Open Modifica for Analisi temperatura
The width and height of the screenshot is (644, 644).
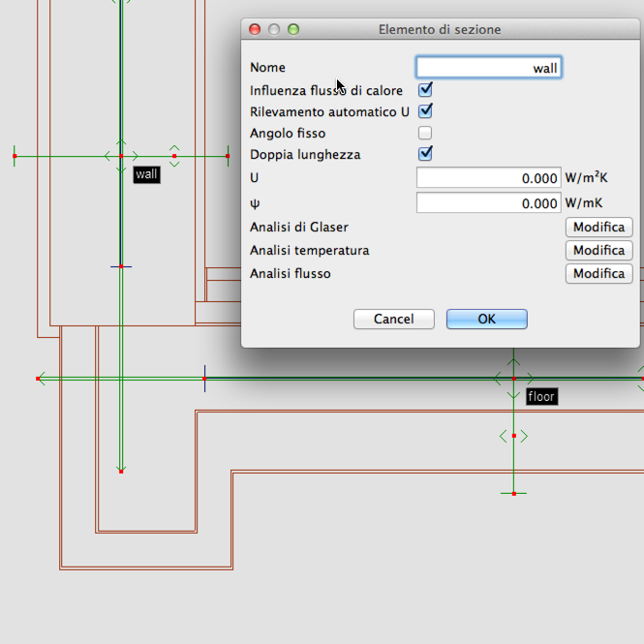tap(598, 250)
